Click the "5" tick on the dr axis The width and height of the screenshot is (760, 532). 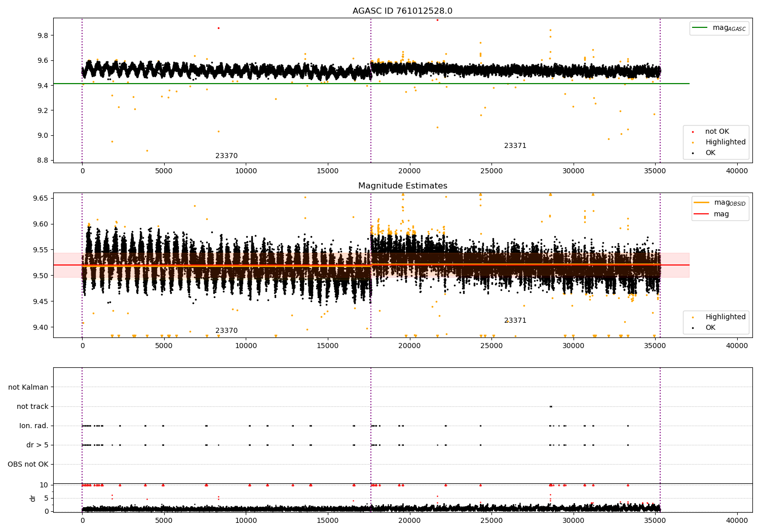(47, 498)
